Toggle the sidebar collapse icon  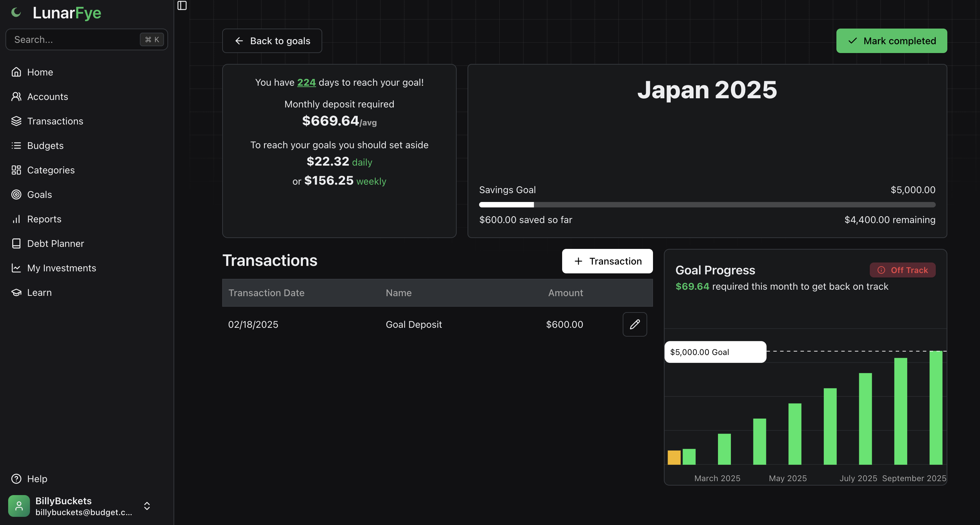pos(182,5)
